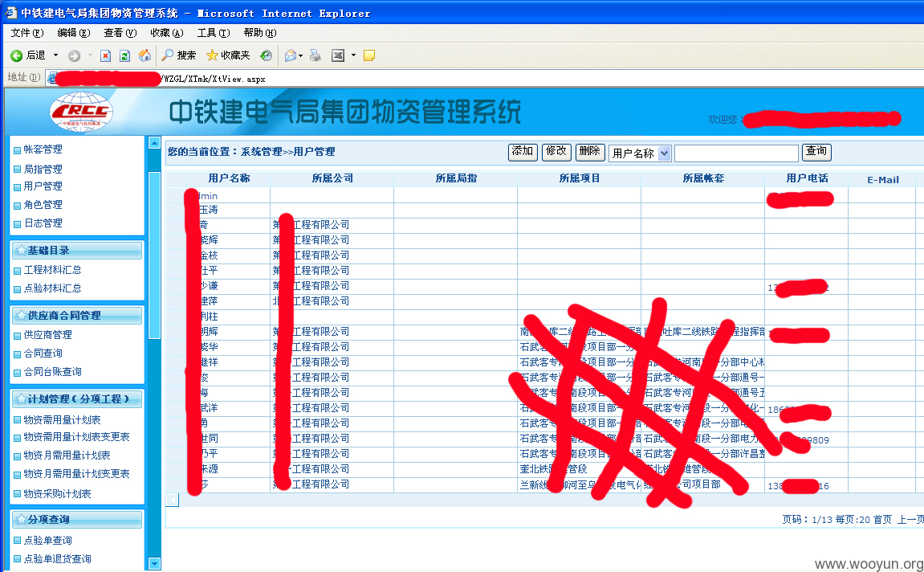
Task: Click the 所属公司 column header
Action: click(x=332, y=178)
